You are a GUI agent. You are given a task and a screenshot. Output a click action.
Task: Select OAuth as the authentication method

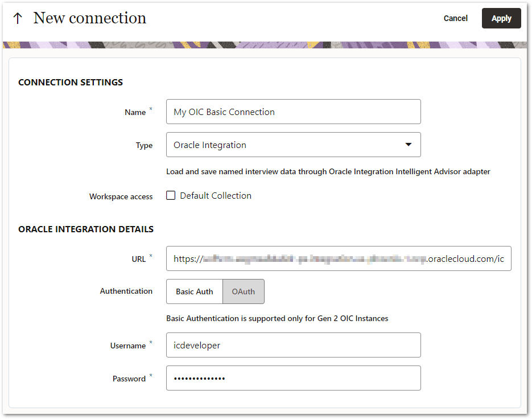[243, 291]
